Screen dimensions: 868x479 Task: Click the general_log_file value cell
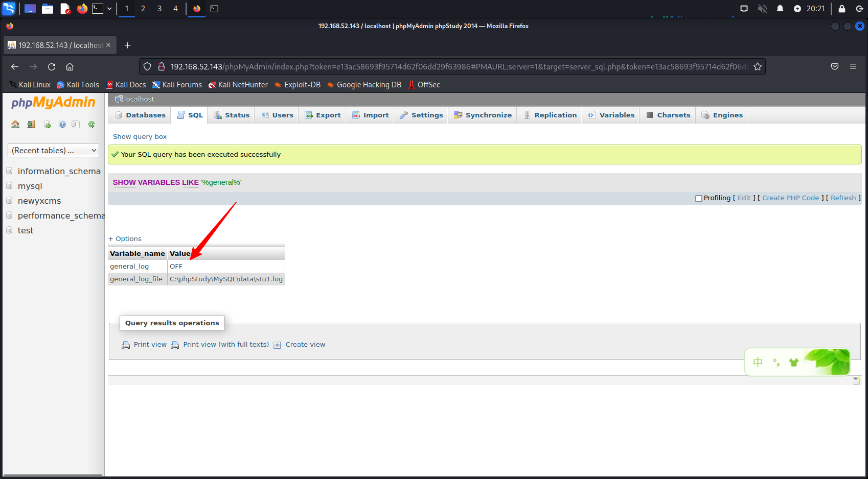point(226,279)
